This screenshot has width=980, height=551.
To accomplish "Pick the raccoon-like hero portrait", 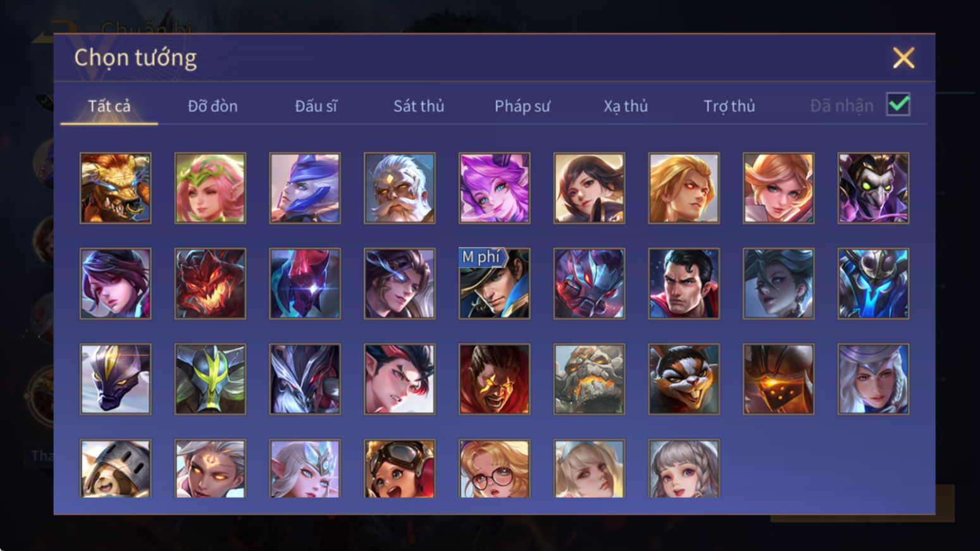I will (x=683, y=379).
